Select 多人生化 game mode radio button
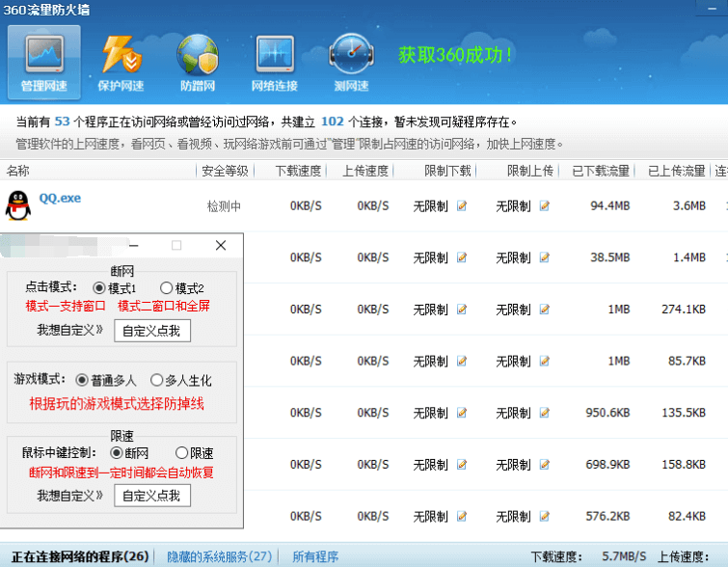728x567 pixels. pyautogui.click(x=157, y=381)
